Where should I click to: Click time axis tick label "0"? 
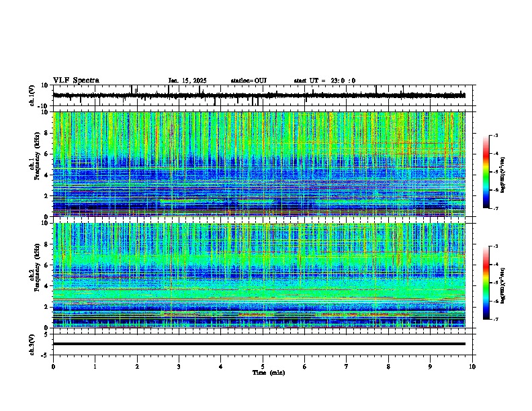pos(53,367)
